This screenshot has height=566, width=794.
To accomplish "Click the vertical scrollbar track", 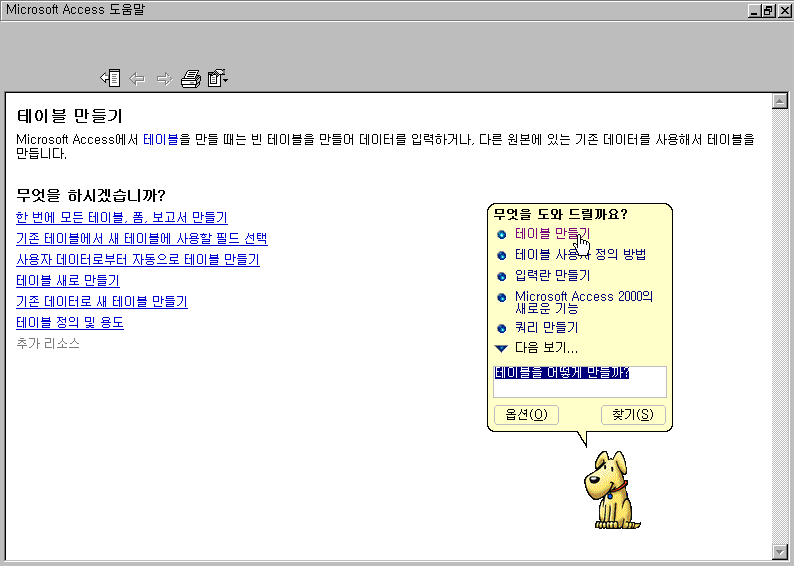I will pos(779,327).
